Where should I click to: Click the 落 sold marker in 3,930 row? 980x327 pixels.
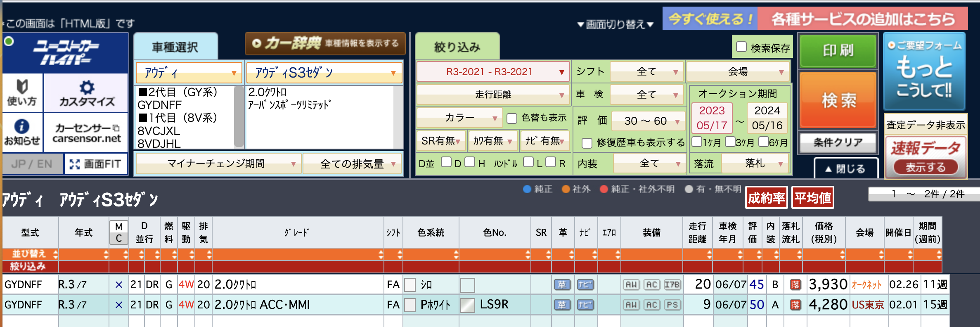coord(795,284)
